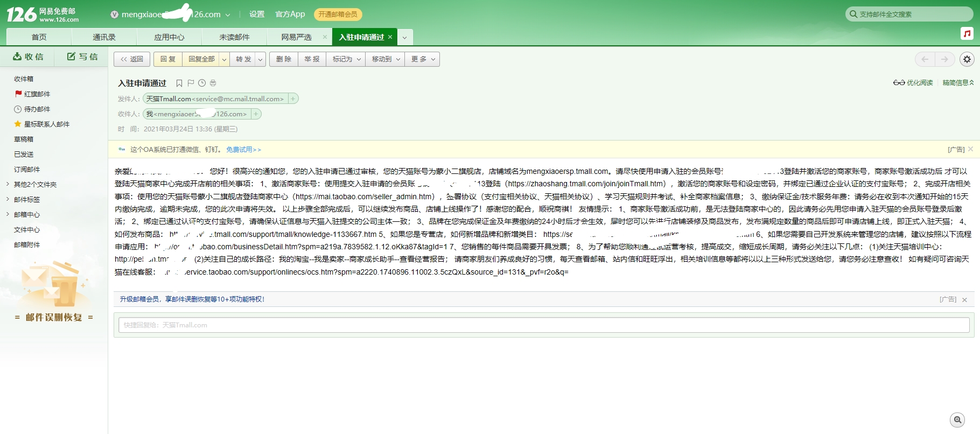Open 设置 settings link in the header
This screenshot has height=434, width=980.
pos(257,14)
